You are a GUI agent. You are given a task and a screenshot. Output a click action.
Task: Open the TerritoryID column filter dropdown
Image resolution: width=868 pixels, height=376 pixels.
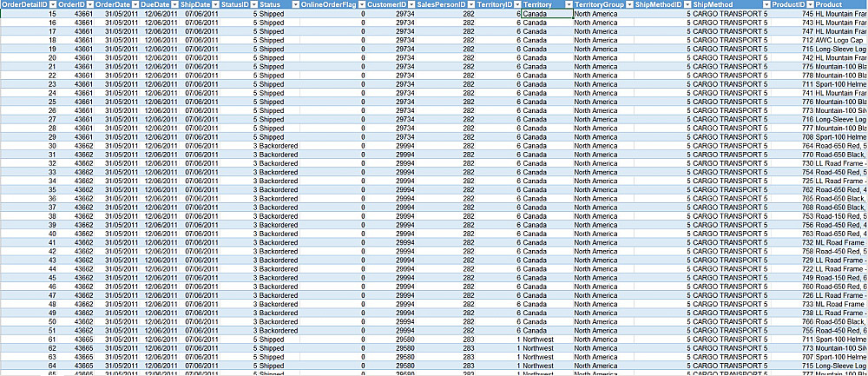tap(517, 3)
